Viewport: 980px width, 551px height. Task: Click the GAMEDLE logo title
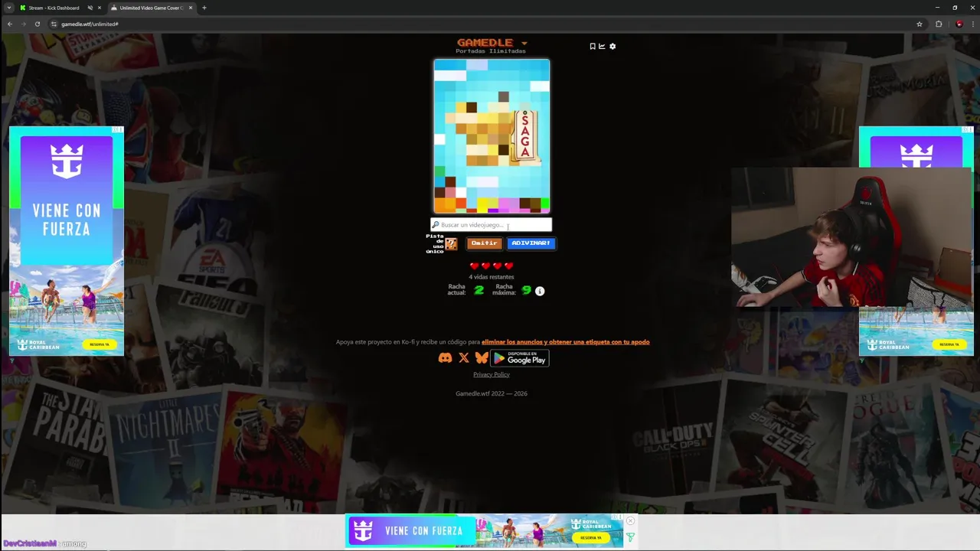pos(485,43)
